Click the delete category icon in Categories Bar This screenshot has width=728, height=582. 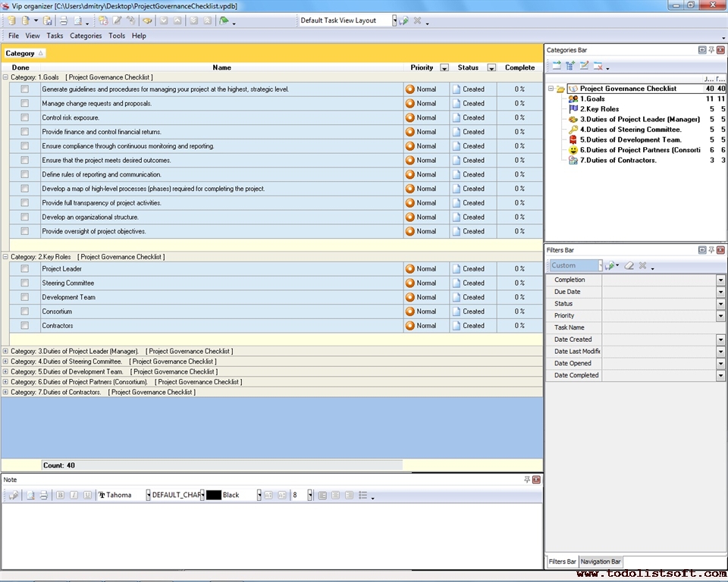(x=598, y=67)
